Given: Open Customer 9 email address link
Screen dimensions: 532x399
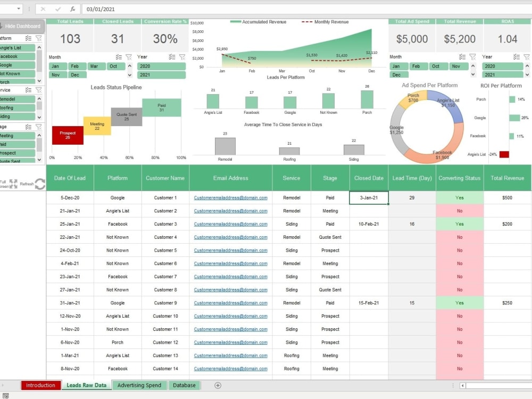Looking at the screenshot, I should click(x=231, y=303).
